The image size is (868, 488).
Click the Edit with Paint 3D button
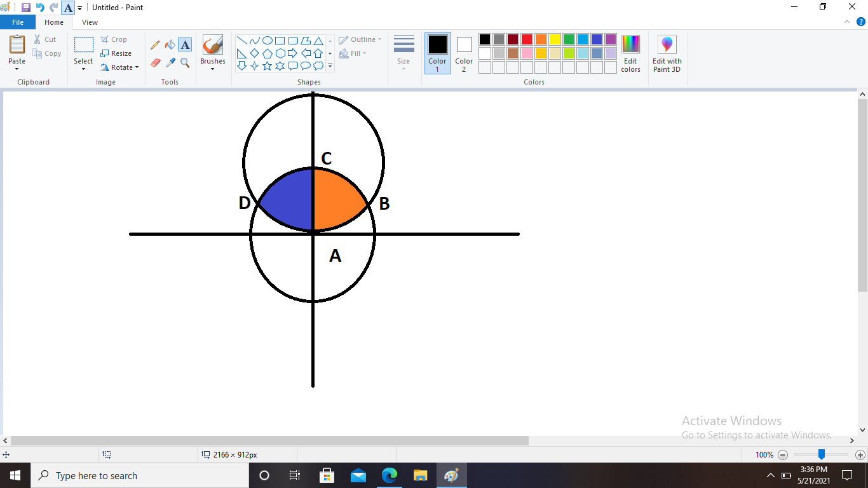(667, 53)
